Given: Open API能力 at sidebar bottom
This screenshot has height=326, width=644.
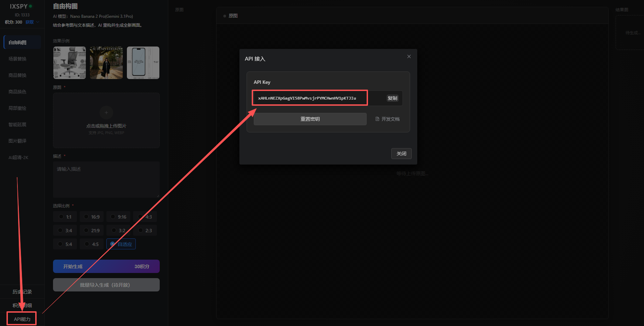Looking at the screenshot, I should (x=22, y=319).
